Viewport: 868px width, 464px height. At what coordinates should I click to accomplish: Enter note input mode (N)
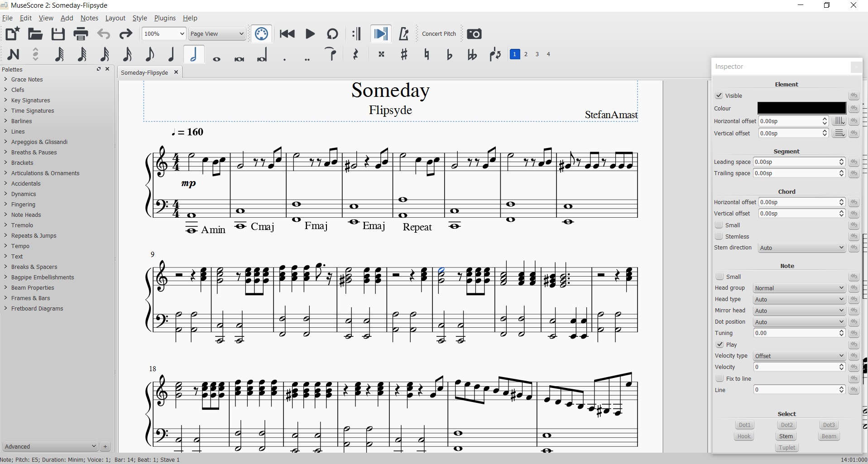[13, 55]
